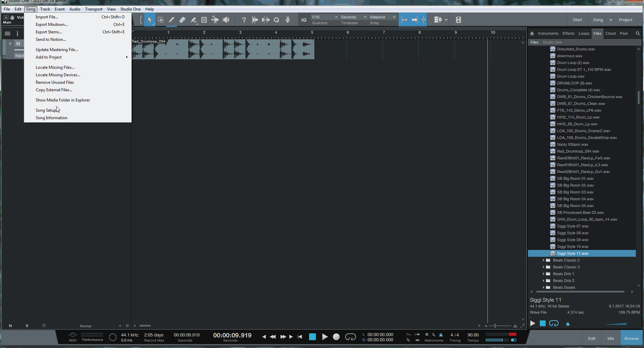Stop the browser preview player
The height and width of the screenshot is (348, 644).
pyautogui.click(x=543, y=323)
